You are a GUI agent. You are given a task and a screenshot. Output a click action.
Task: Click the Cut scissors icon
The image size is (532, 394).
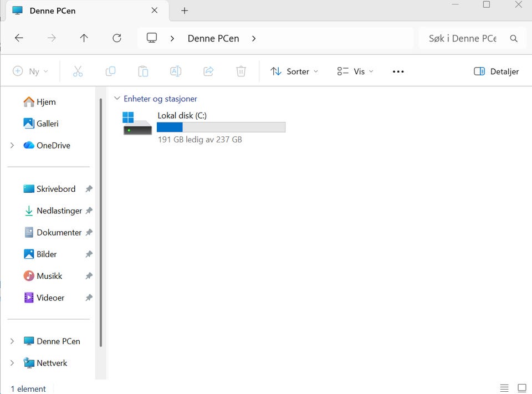(x=78, y=71)
